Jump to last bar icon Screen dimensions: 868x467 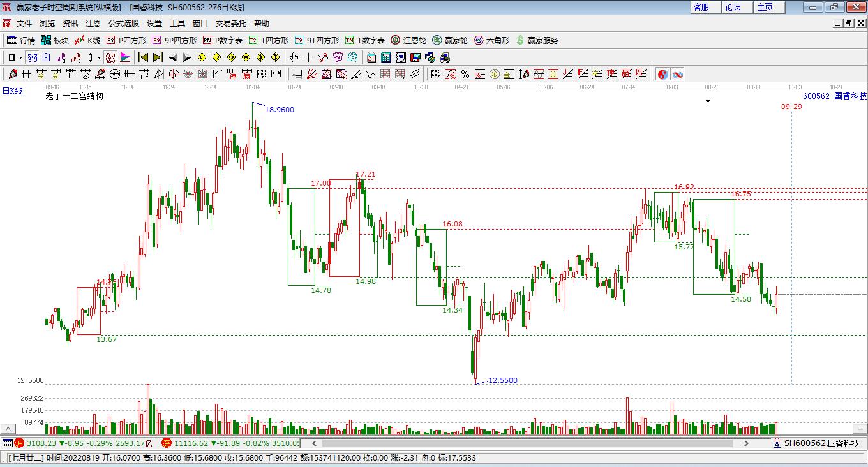click(158, 57)
